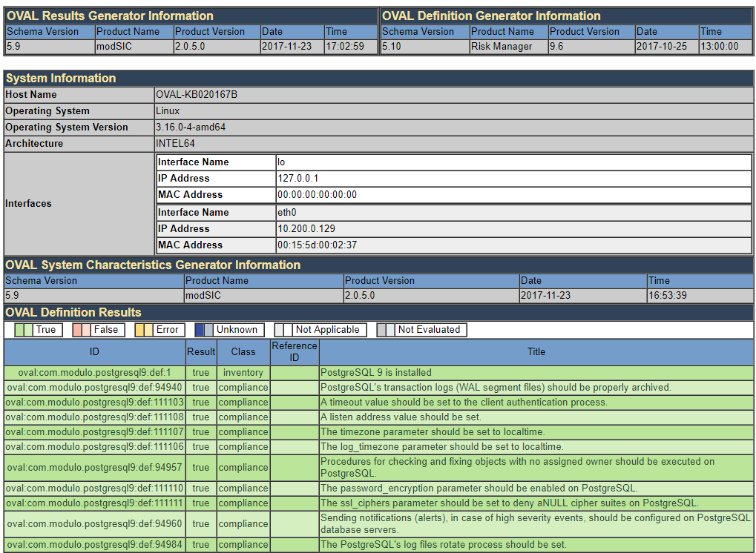This screenshot has width=756, height=553.
Task: Select 'The timezone parameter should be set to localtime.'
Action: click(433, 433)
